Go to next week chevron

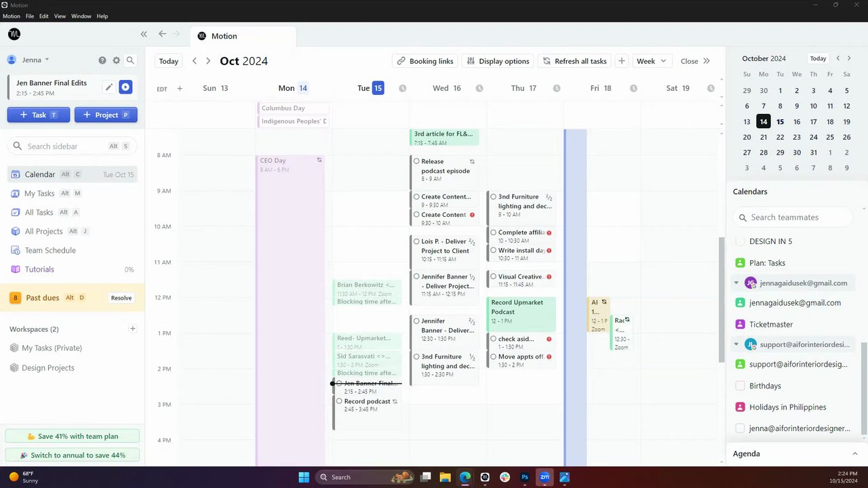pos(208,61)
